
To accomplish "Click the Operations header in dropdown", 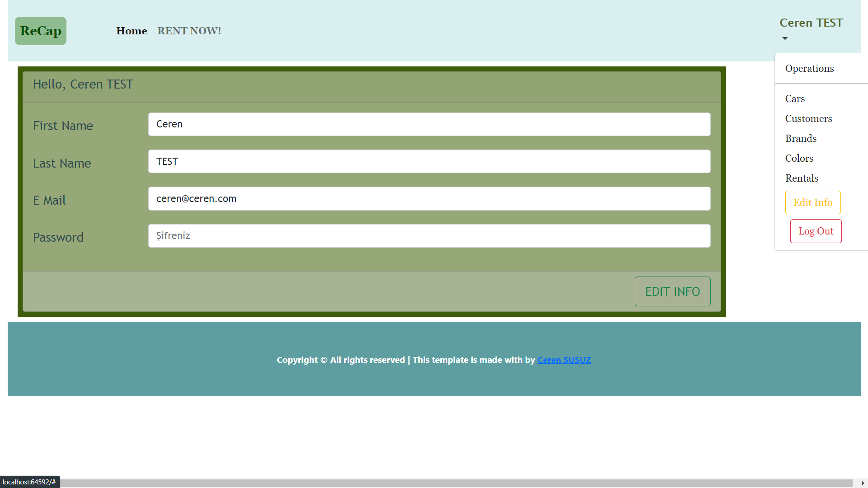I will click(x=809, y=69).
